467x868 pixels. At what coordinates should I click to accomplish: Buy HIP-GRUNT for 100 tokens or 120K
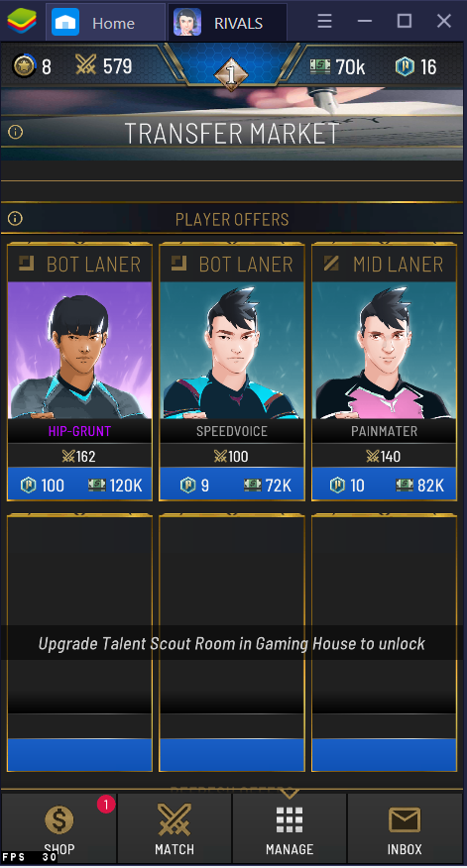[x=79, y=485]
